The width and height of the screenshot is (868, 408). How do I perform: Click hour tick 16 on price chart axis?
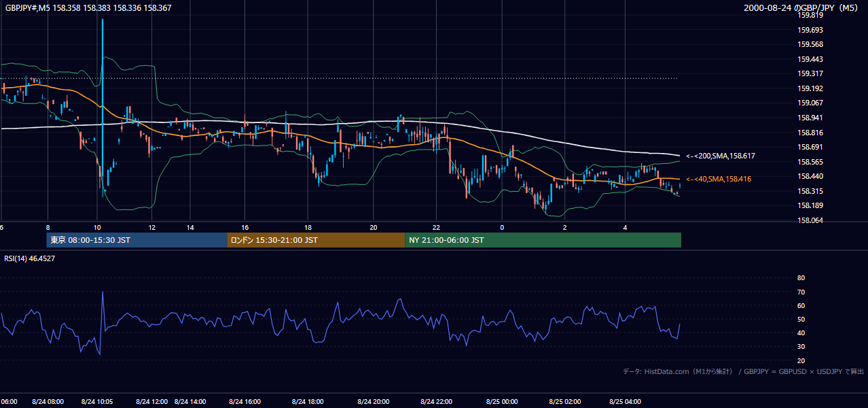click(245, 228)
